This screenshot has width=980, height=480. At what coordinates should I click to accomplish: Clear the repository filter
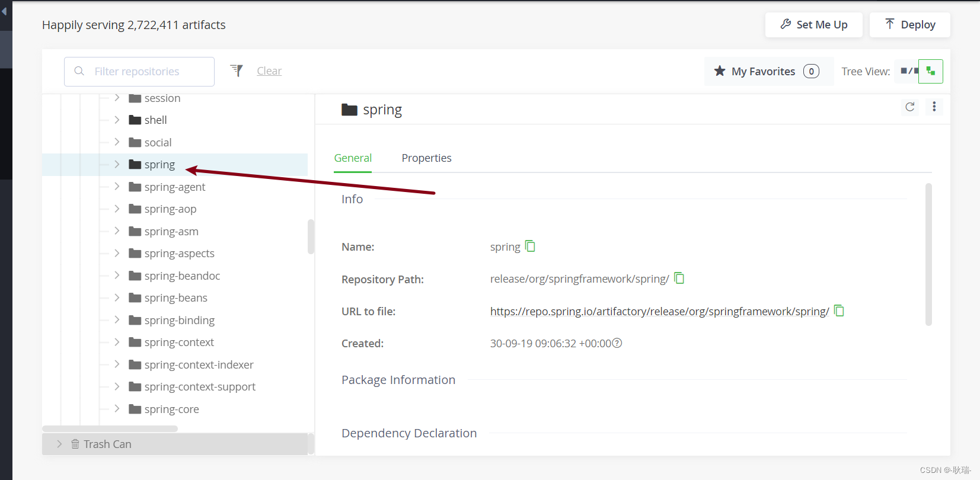269,71
